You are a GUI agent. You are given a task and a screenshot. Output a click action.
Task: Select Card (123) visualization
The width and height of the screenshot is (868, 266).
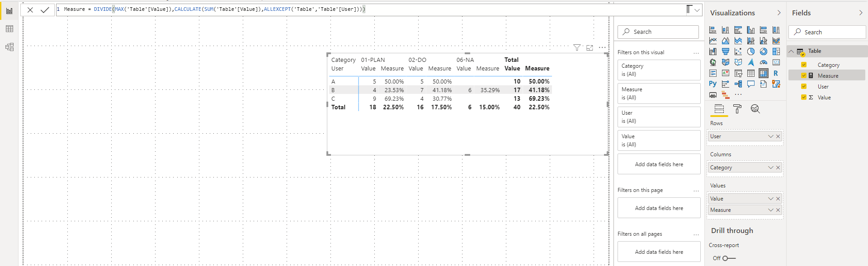[x=776, y=62]
